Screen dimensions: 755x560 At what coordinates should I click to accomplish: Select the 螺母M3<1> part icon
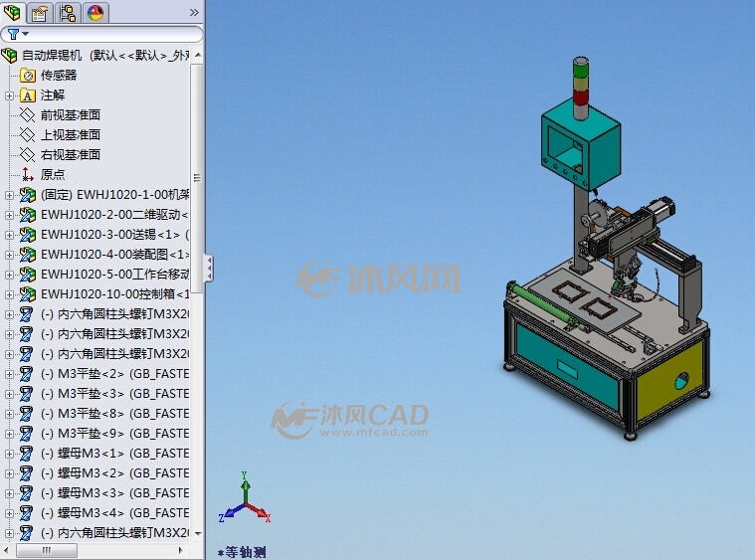27,454
